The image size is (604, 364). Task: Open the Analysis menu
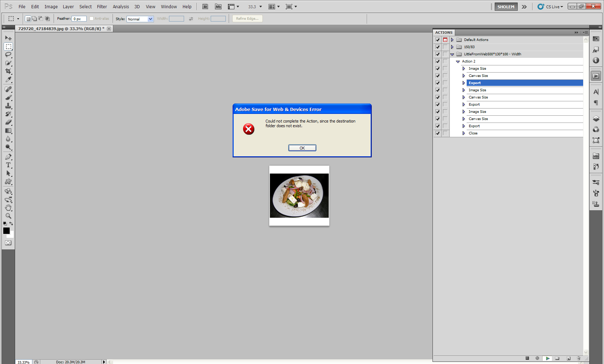pos(121,7)
